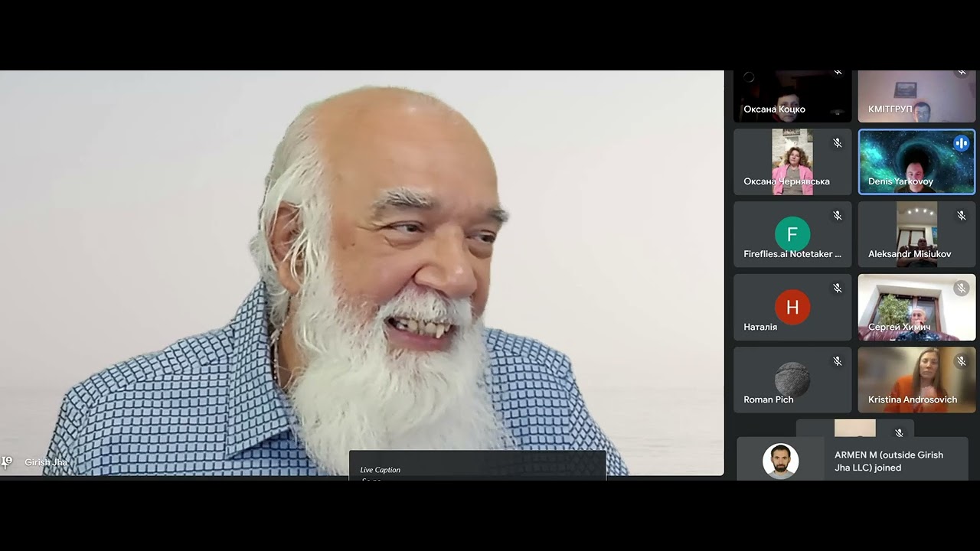This screenshot has width=980, height=551.
Task: Click the red H avatar of Наталія
Action: [792, 307]
